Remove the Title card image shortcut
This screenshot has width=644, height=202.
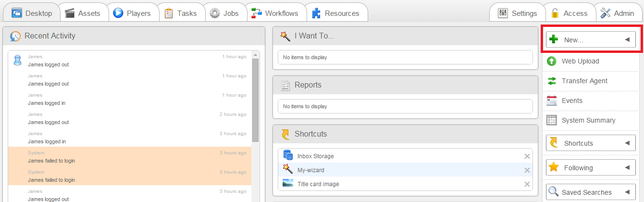527,184
